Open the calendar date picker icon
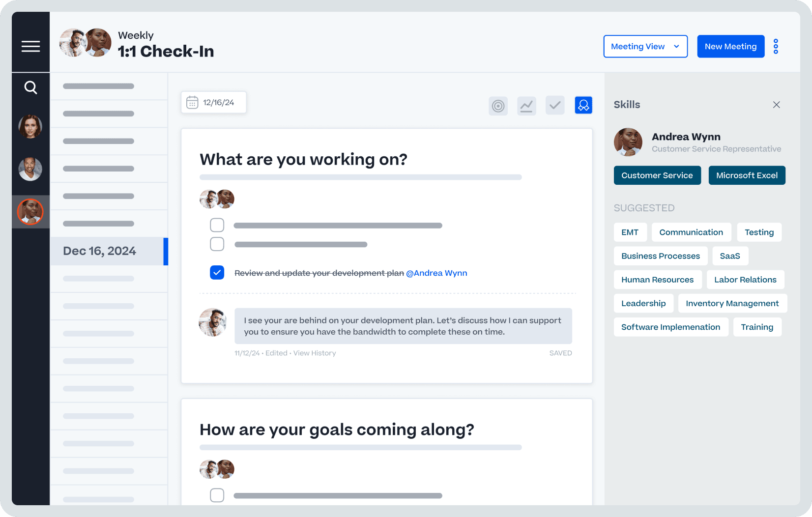812x517 pixels. pos(193,102)
